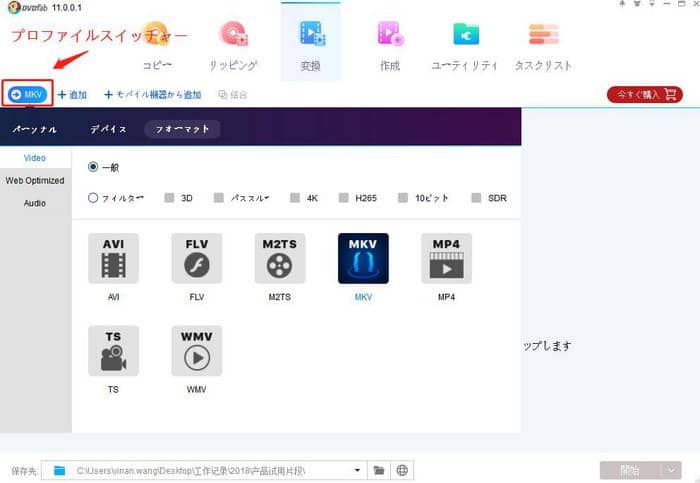This screenshot has height=483, width=700.
Task: Check the H265 filter option
Action: 345,198
